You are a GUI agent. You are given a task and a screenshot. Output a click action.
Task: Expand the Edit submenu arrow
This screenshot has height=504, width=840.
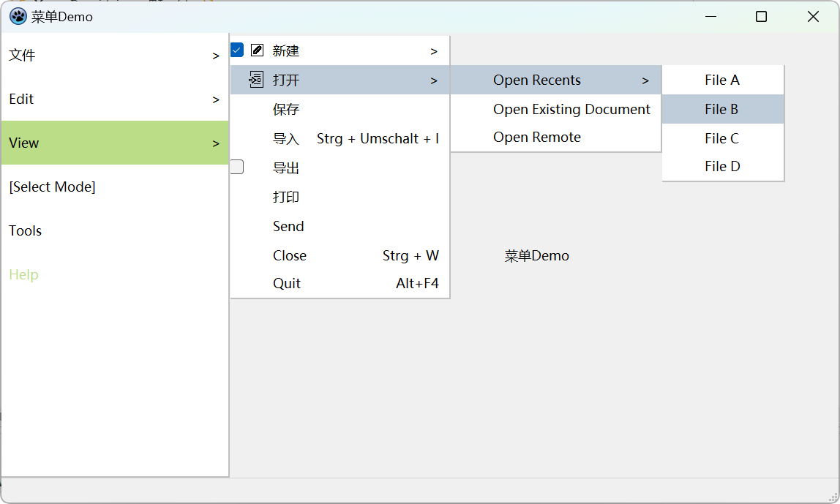coord(216,99)
